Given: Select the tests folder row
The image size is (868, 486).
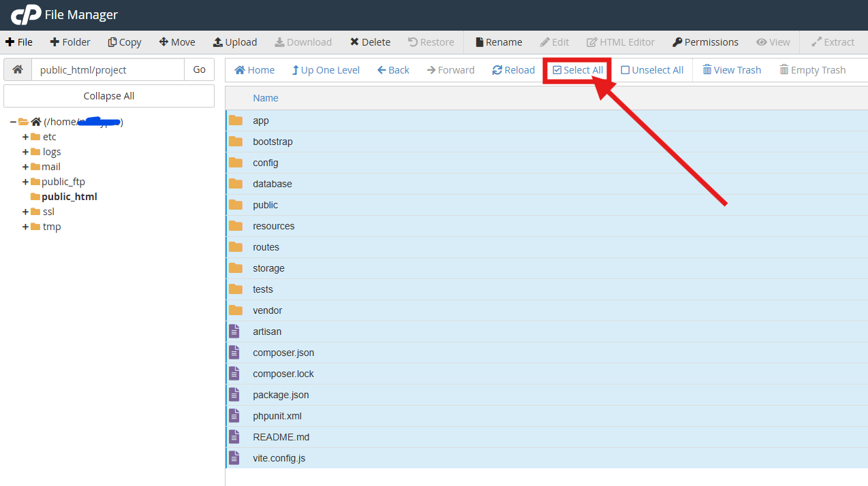Looking at the screenshot, I should point(546,289).
